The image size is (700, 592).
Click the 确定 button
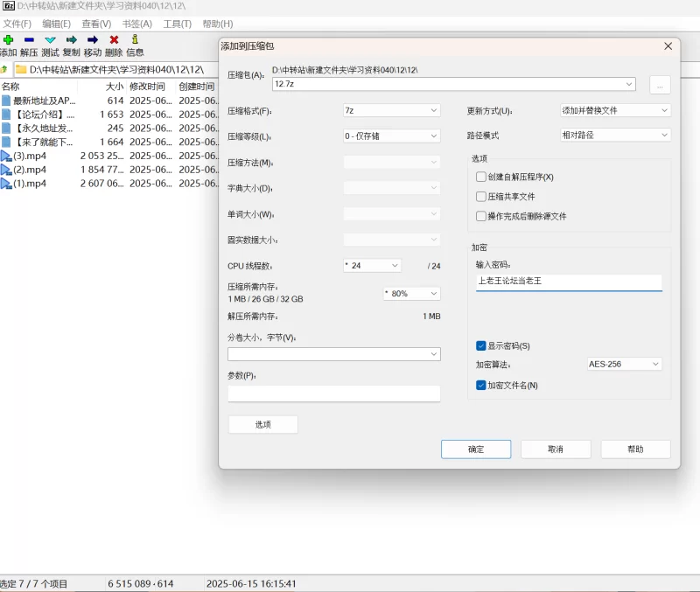(x=476, y=449)
